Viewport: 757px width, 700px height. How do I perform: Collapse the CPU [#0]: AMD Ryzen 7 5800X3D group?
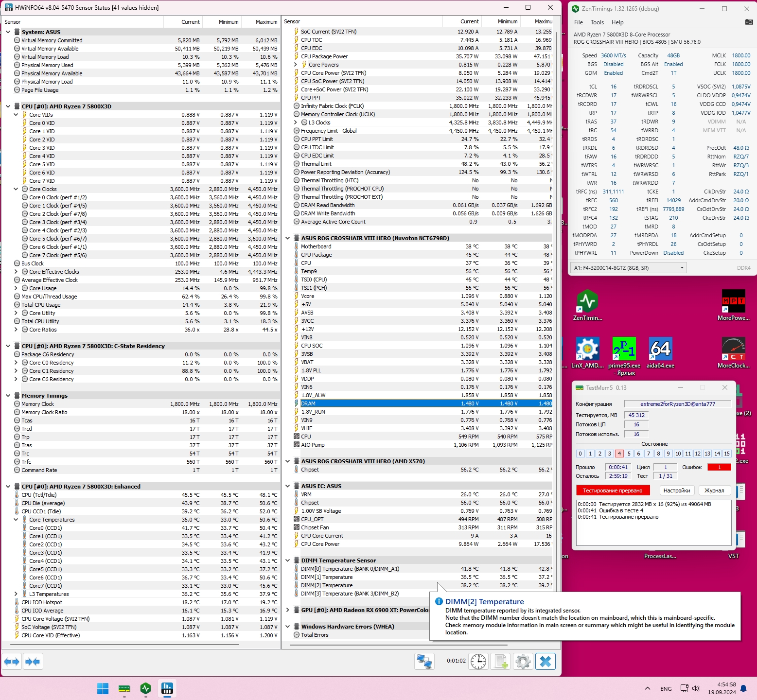pyautogui.click(x=8, y=106)
